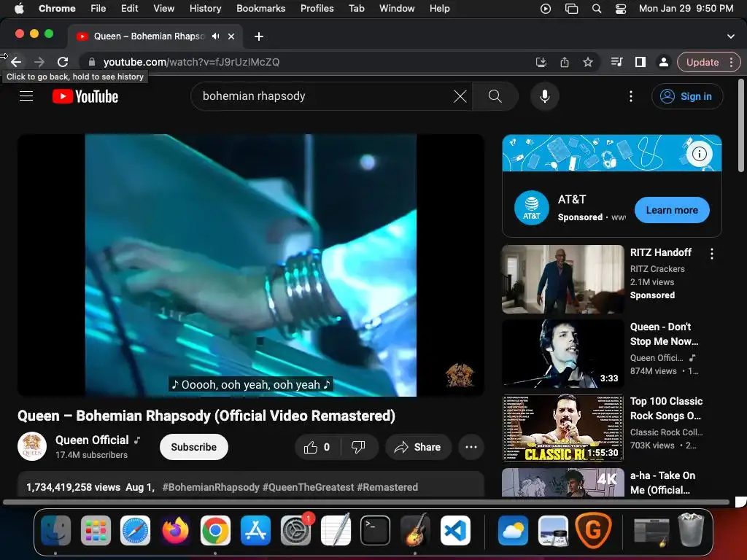The image size is (747, 560).
Task: Open a new tab with plus button
Action: 259,36
